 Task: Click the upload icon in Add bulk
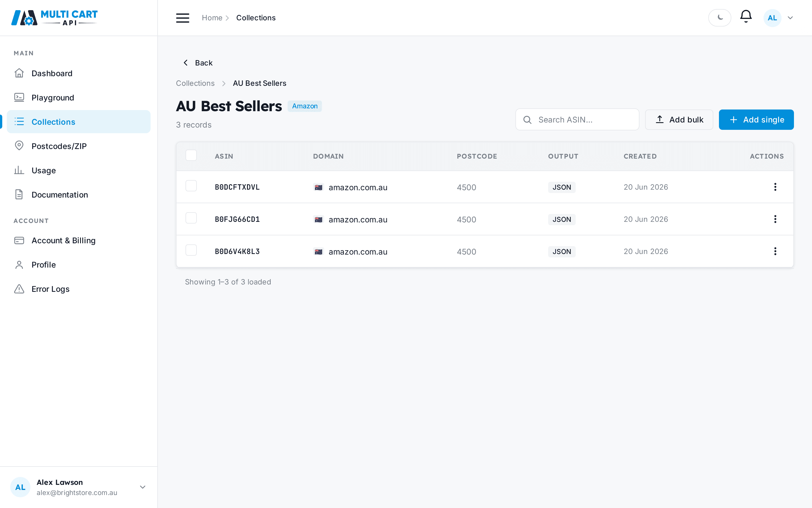(x=659, y=119)
